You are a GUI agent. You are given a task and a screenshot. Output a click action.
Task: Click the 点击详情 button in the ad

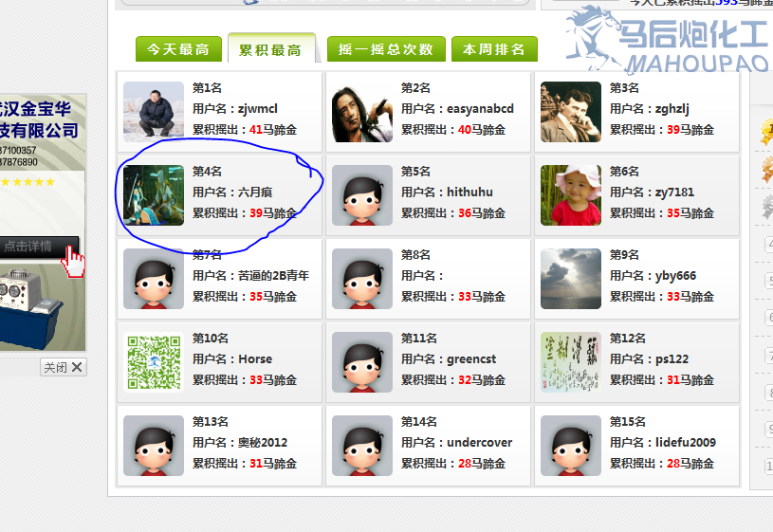pos(39,246)
